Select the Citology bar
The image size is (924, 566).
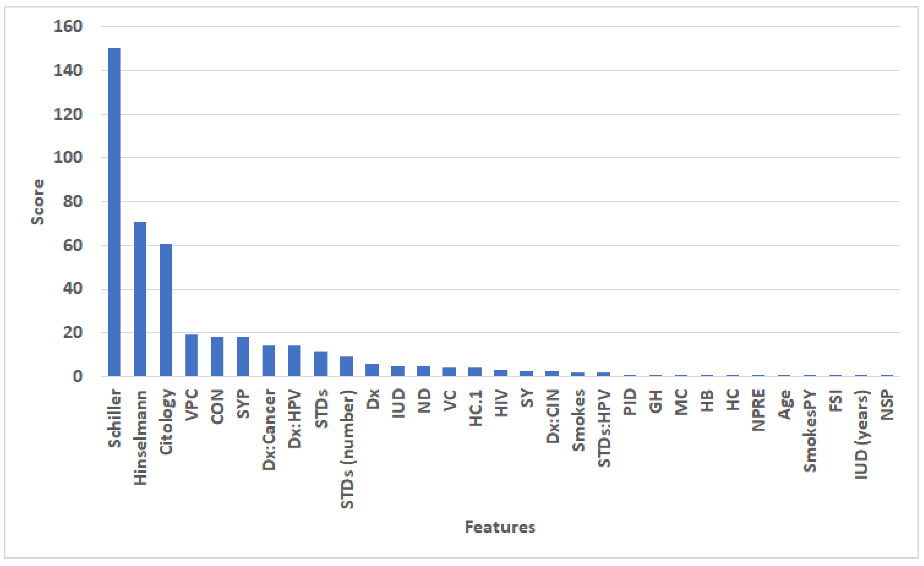coord(166,310)
